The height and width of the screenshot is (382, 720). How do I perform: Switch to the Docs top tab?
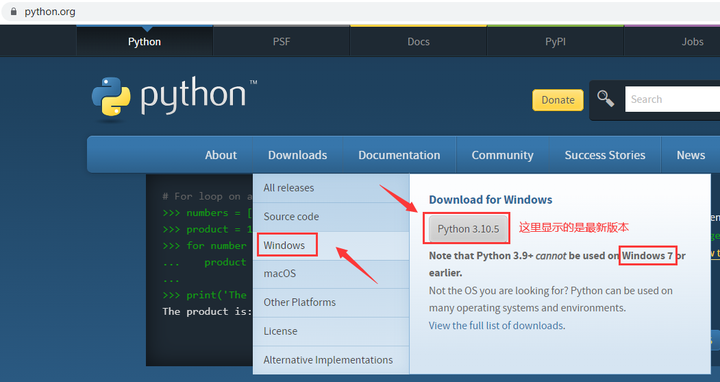(418, 41)
